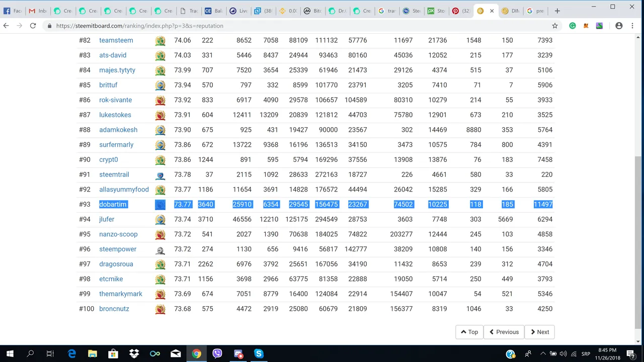Open highlighted dobartim user link
Image resolution: width=644 pixels, height=362 pixels.
pyautogui.click(x=113, y=204)
